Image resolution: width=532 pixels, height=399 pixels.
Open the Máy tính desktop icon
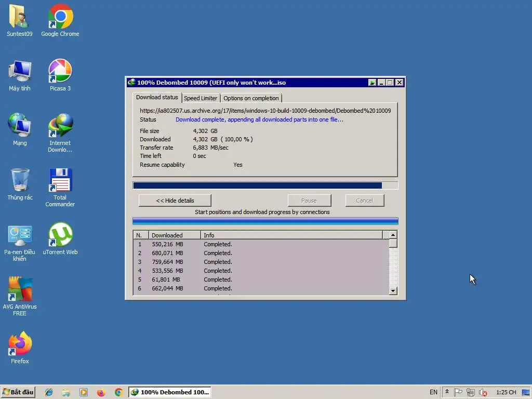[20, 75]
